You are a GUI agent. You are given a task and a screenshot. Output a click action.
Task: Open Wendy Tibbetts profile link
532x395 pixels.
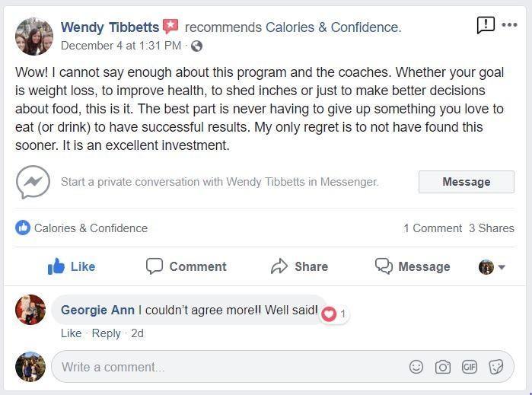pyautogui.click(x=110, y=27)
